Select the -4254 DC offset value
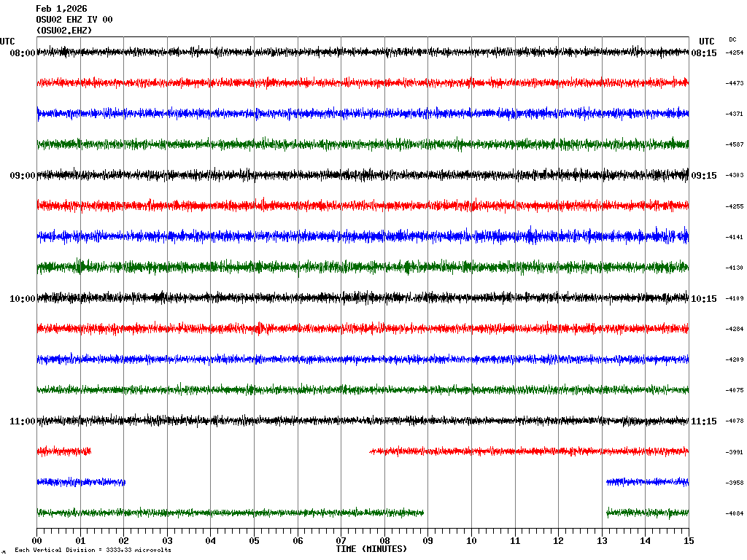Screen dimensions: 747x560 (734, 53)
